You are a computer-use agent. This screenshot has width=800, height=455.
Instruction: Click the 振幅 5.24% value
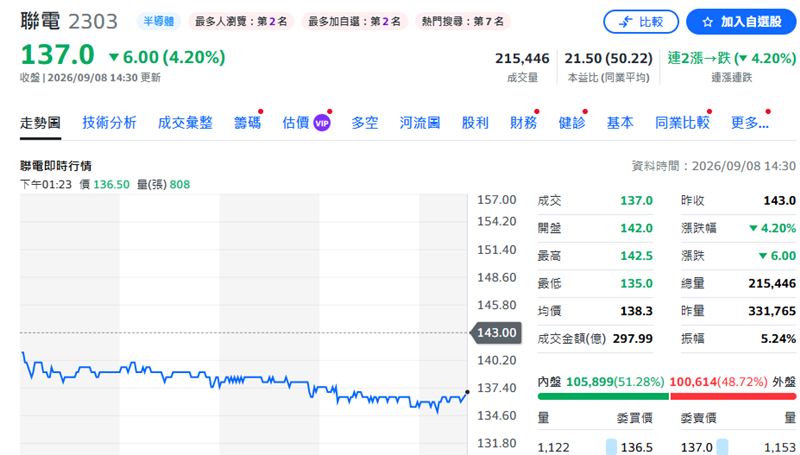click(x=778, y=338)
